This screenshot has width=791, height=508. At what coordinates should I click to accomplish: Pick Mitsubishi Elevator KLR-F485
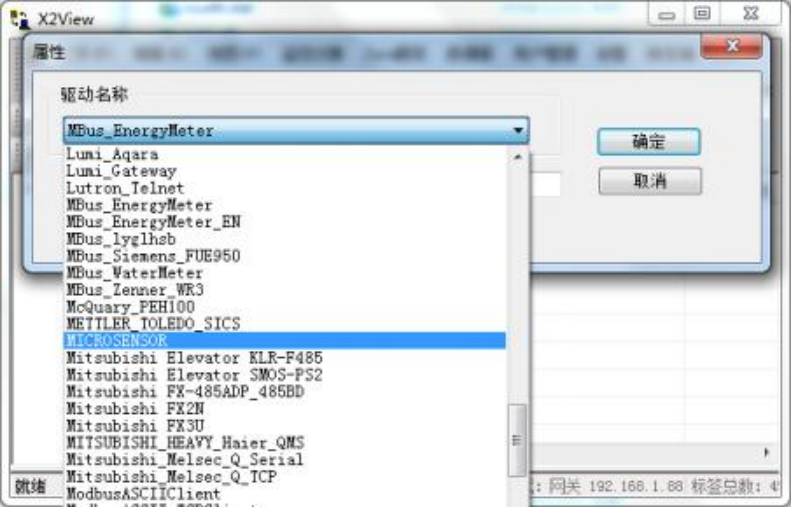285,358
